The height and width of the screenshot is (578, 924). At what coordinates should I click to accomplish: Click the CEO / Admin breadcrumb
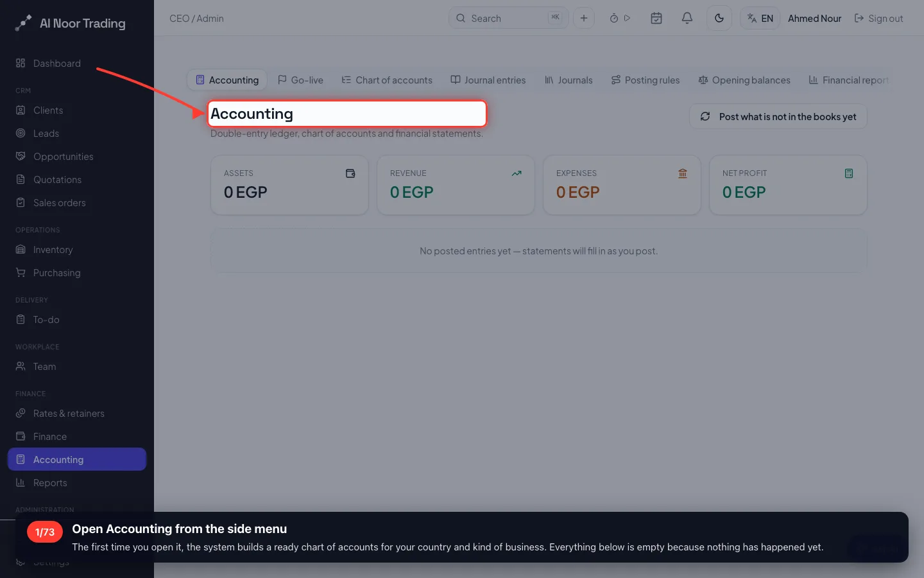pyautogui.click(x=196, y=18)
